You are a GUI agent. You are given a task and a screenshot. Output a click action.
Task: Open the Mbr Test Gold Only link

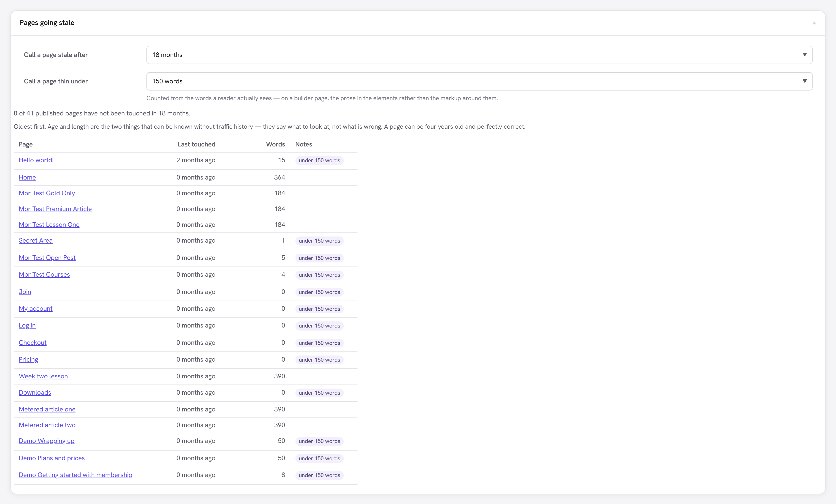47,193
